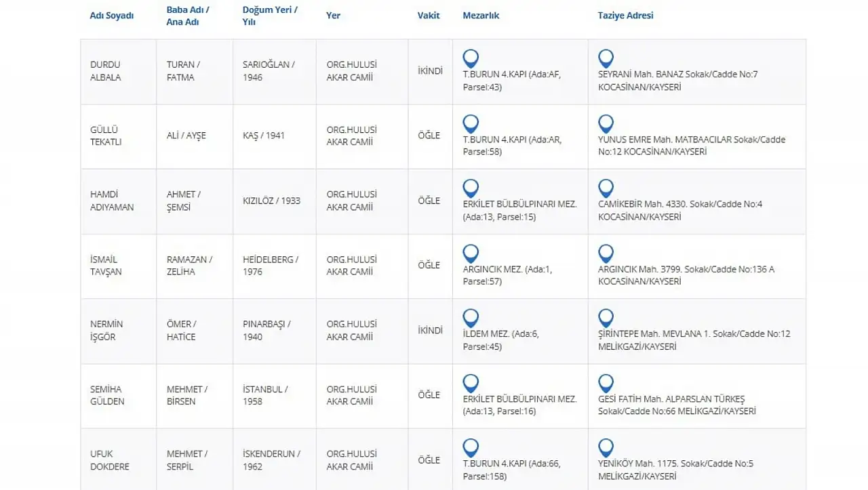Open condolence pin for İsmail Tavşan
The image size is (868, 490).
[606, 253]
